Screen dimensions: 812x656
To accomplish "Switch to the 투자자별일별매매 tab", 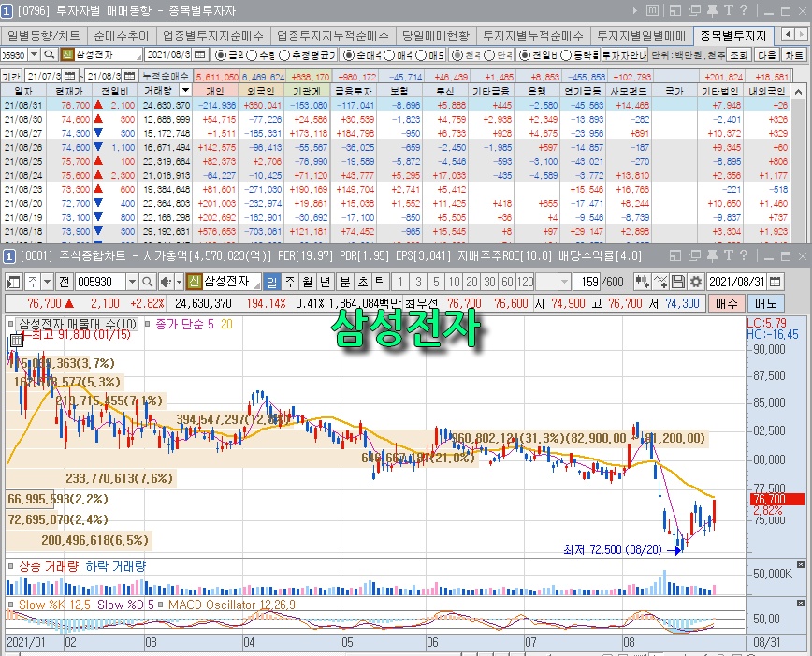I will click(641, 36).
